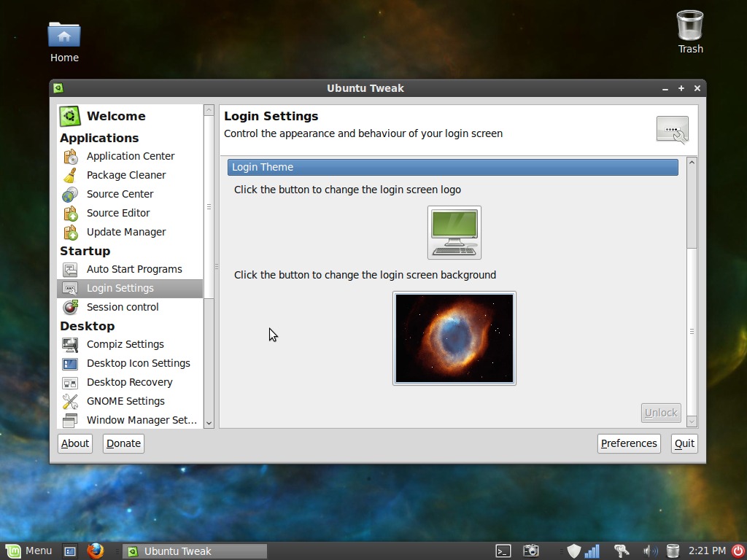Click the About button

tap(75, 444)
